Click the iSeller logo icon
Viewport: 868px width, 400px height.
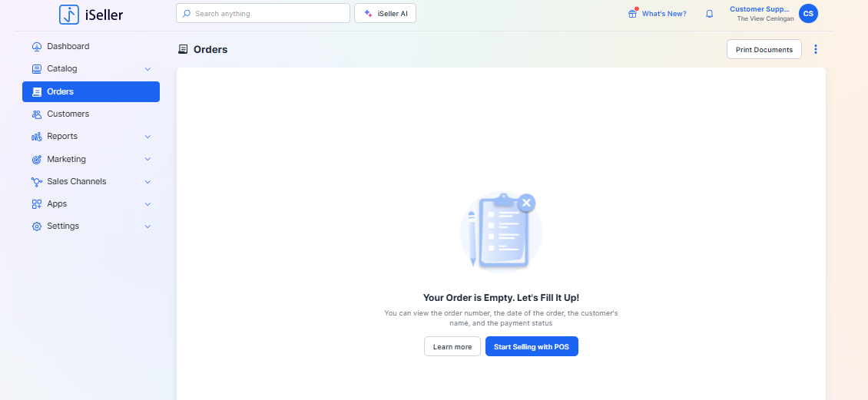point(69,14)
